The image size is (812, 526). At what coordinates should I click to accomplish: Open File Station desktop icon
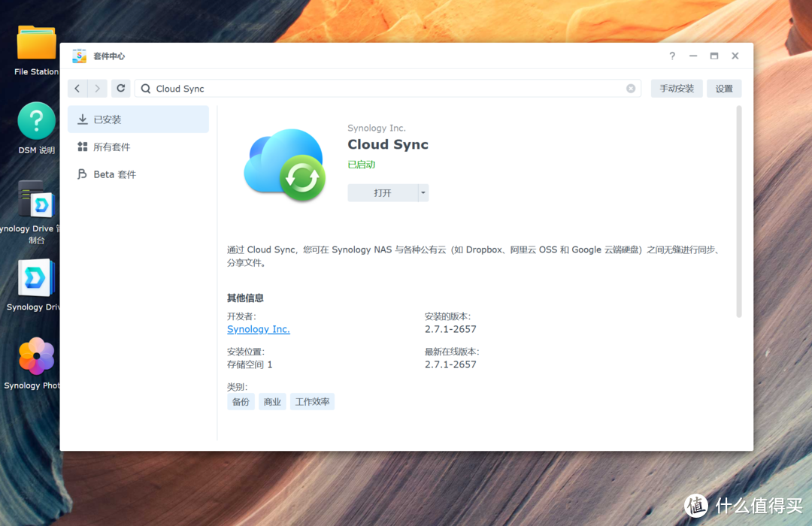pyautogui.click(x=36, y=42)
